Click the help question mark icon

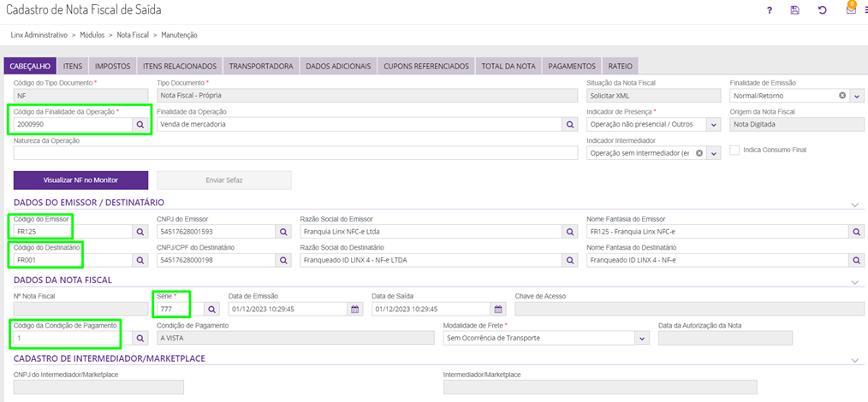770,10
